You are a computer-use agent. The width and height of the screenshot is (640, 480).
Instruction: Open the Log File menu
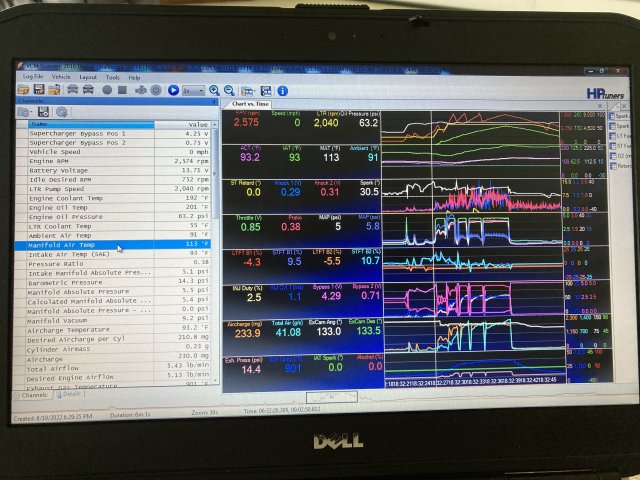pyautogui.click(x=33, y=77)
